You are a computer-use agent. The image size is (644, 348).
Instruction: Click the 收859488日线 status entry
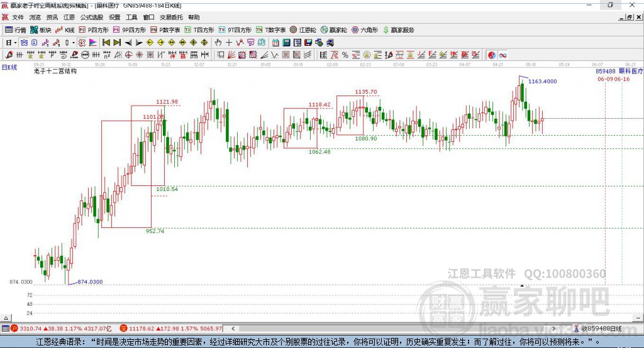[598, 329]
